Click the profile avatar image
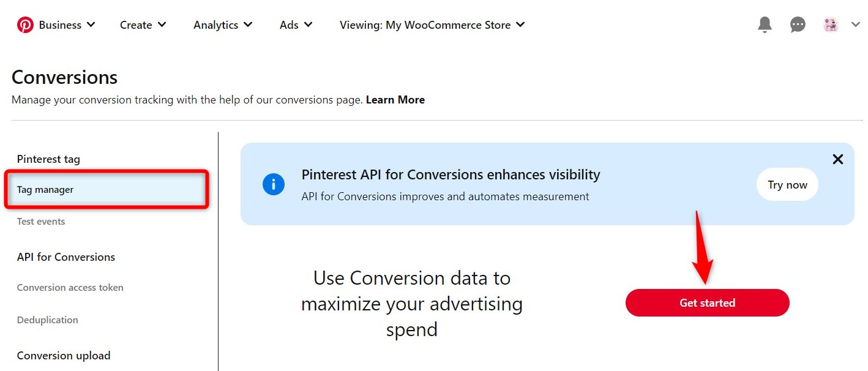The height and width of the screenshot is (371, 868). (830, 24)
